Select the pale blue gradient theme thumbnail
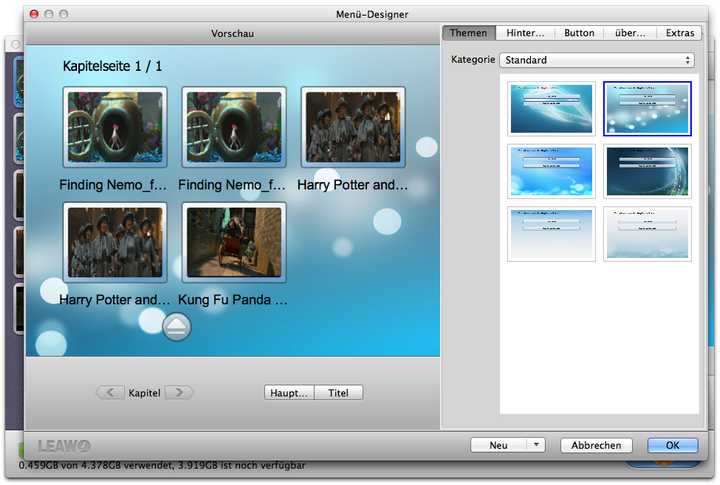720x485 pixels. (x=551, y=234)
